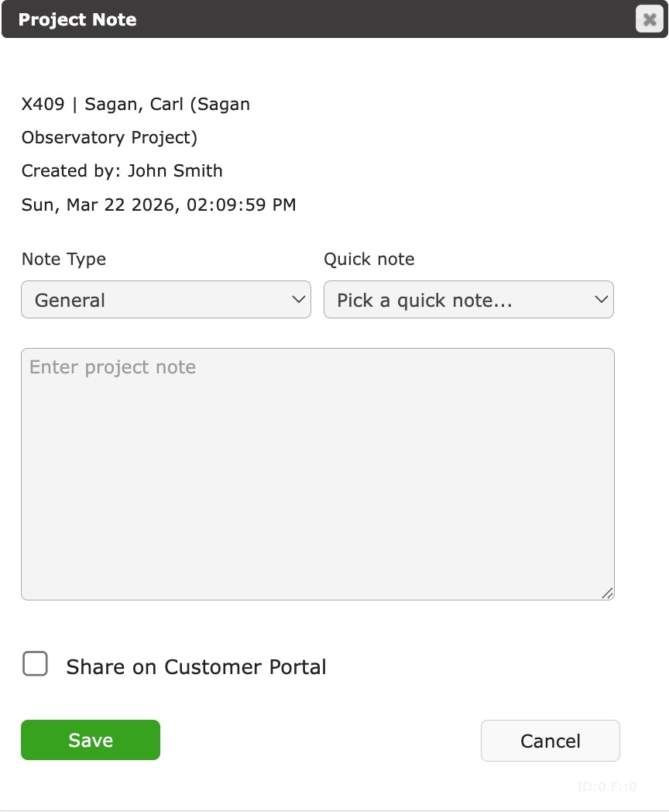669x812 pixels.
Task: Focus the Enter project note text area
Action: tap(317, 473)
